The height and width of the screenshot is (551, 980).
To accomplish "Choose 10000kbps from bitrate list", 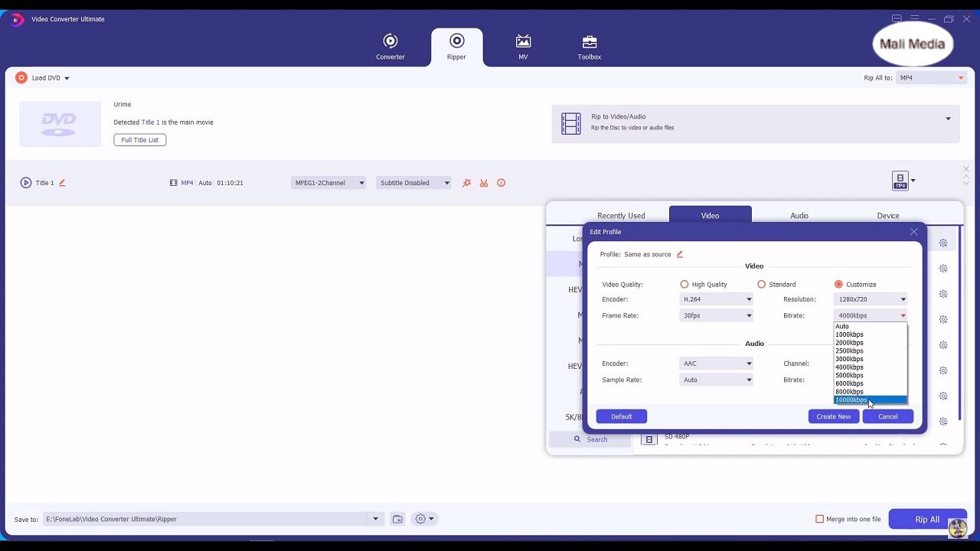I will (851, 400).
